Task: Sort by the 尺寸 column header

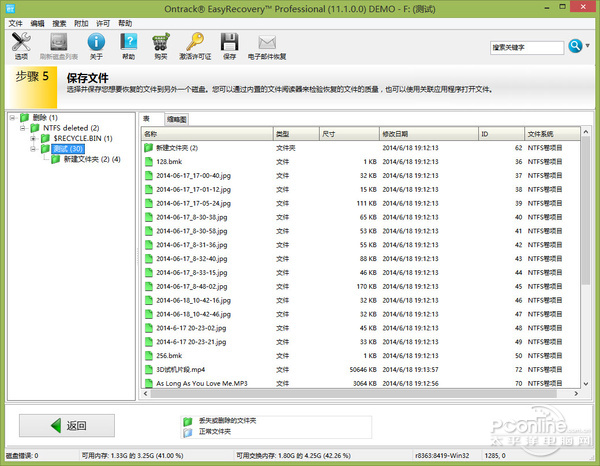Action: point(349,134)
